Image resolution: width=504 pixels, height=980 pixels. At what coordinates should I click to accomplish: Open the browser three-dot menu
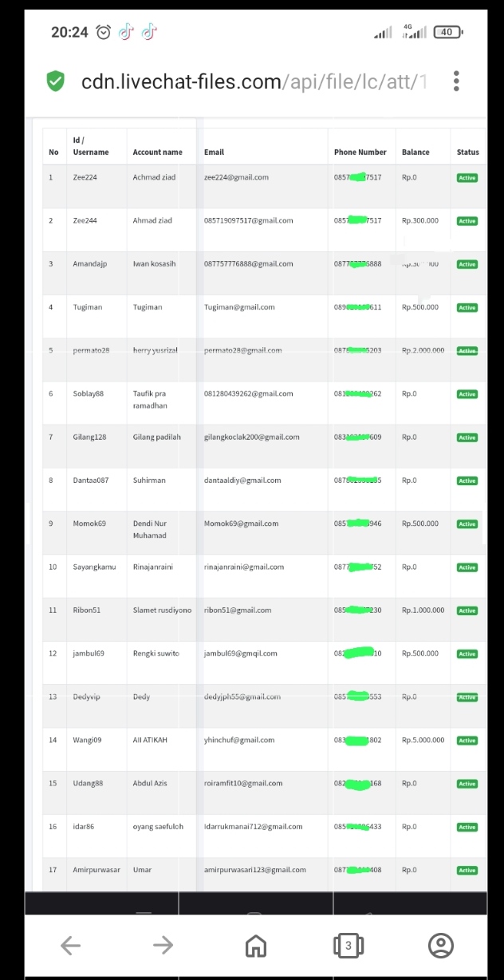point(456,81)
